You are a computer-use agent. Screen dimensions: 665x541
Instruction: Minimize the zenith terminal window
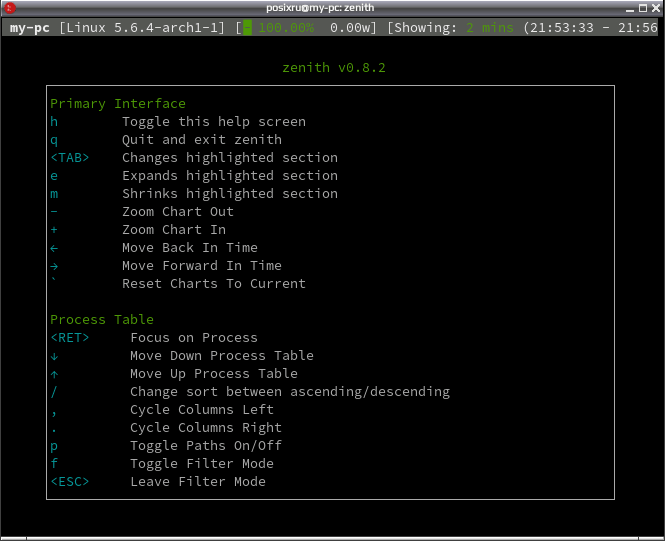tap(630, 8)
